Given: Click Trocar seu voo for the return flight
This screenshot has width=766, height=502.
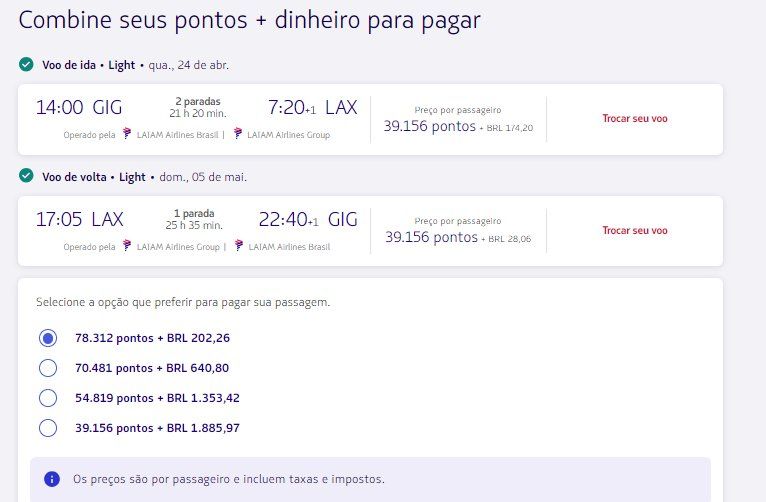Looking at the screenshot, I should (634, 230).
